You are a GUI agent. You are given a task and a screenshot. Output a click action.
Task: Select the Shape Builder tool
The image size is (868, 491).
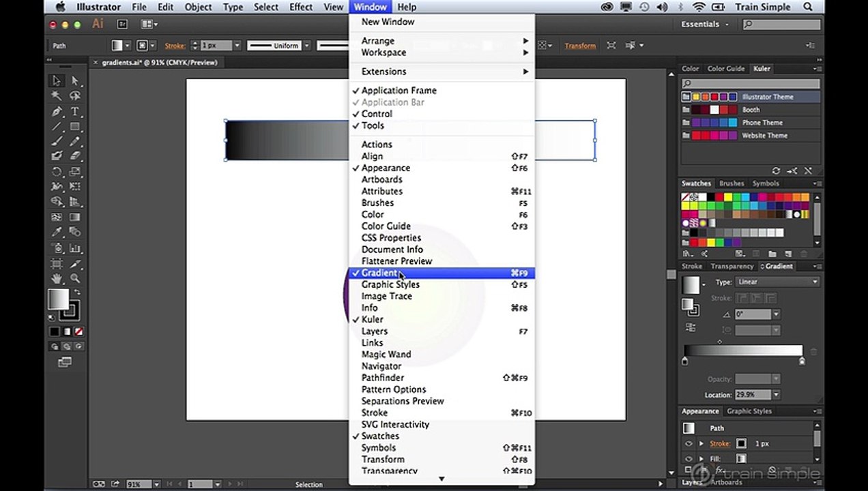coord(57,202)
